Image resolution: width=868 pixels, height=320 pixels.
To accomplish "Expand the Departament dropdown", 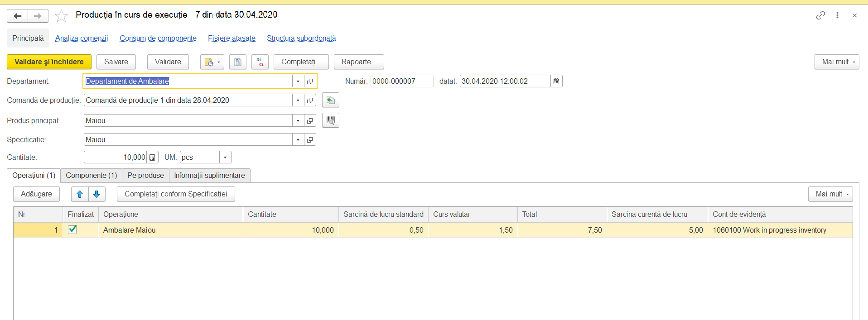I will pos(298,81).
